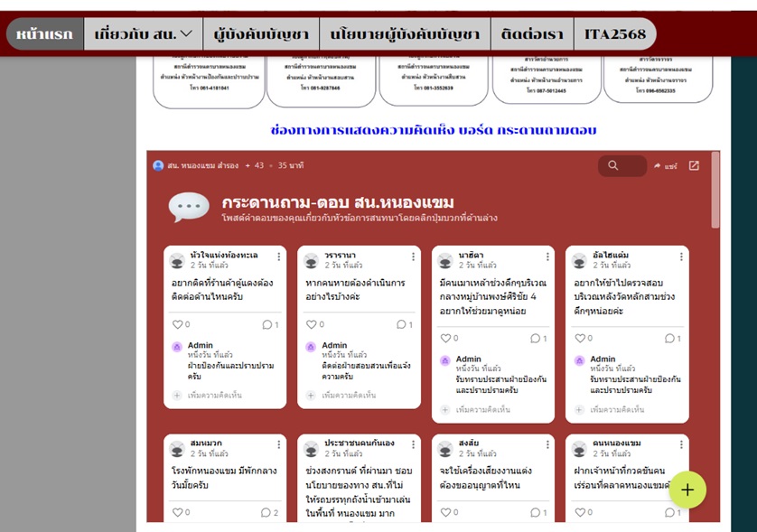
Task: Open more options on สมหมวก's post
Action: (x=278, y=445)
